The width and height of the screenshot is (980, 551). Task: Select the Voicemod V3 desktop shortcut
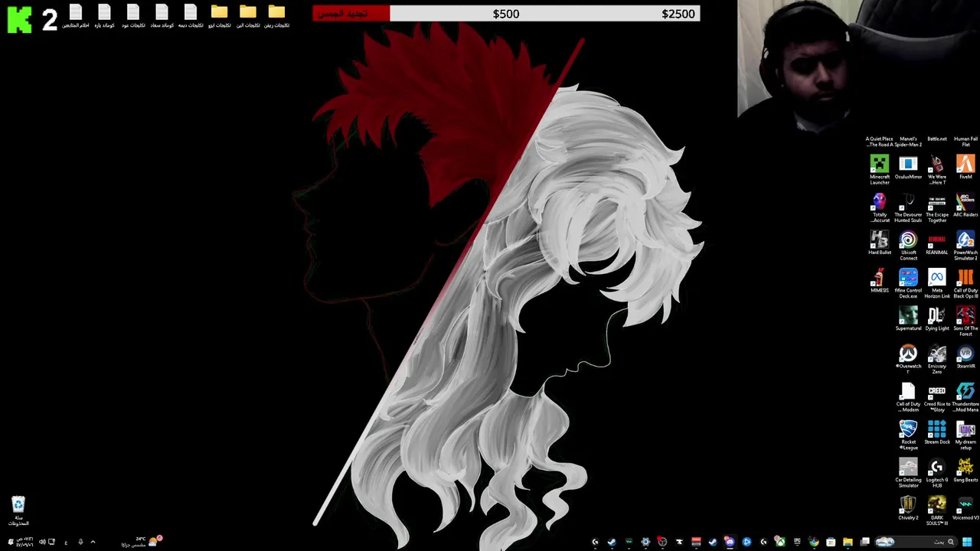(x=965, y=508)
